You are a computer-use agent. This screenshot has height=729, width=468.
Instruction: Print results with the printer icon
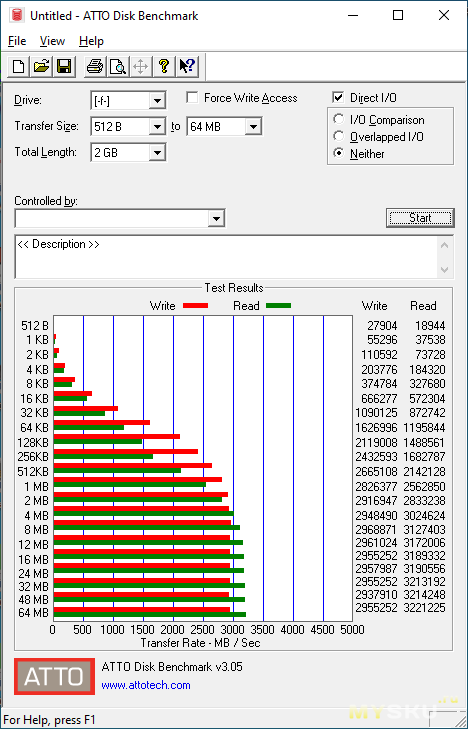pyautogui.click(x=95, y=66)
